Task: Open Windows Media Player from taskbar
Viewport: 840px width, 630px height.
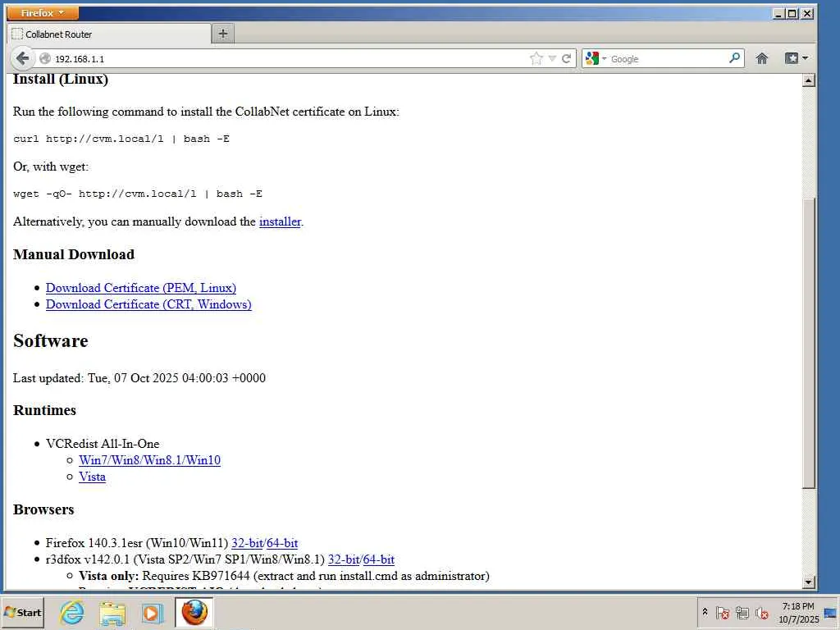Action: [152, 612]
